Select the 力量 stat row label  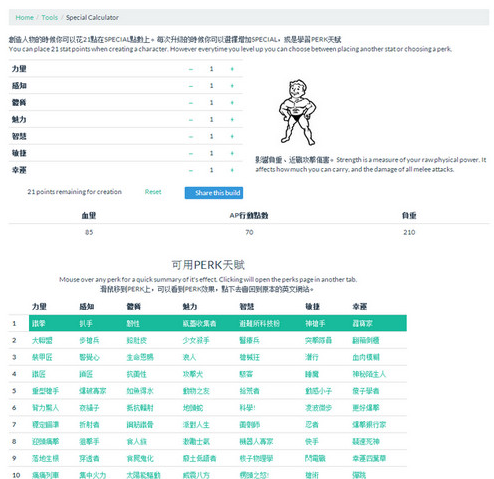click(19, 69)
